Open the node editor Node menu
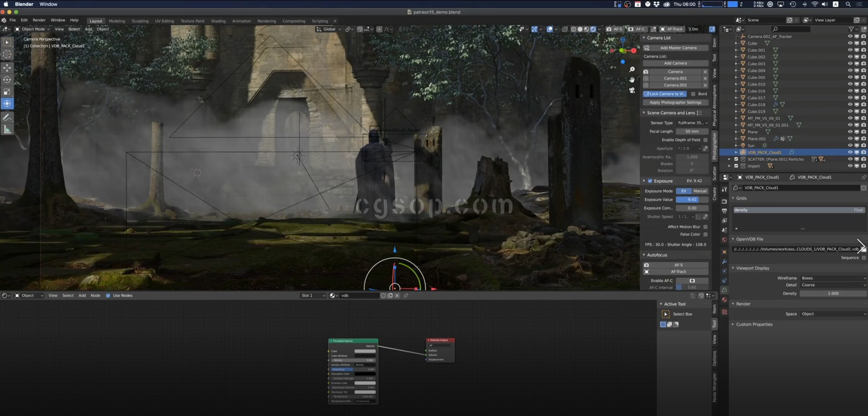Image resolution: width=868 pixels, height=416 pixels. [x=95, y=296]
